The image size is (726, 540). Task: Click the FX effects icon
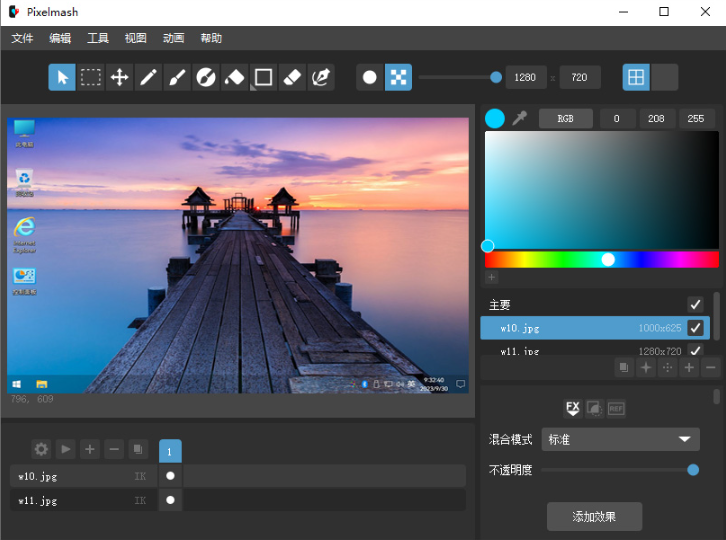coord(572,408)
